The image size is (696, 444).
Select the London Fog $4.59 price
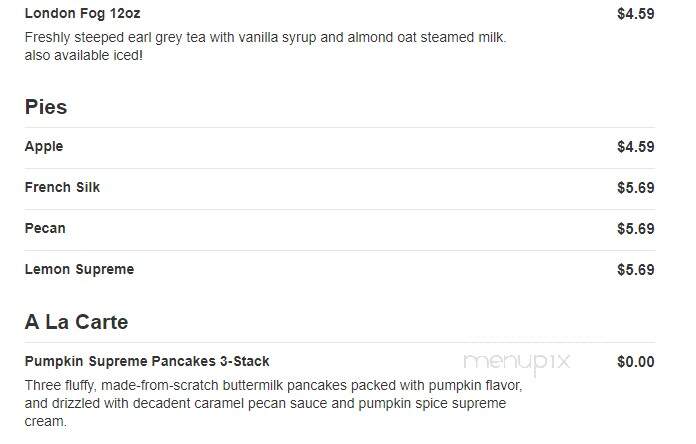point(636,14)
